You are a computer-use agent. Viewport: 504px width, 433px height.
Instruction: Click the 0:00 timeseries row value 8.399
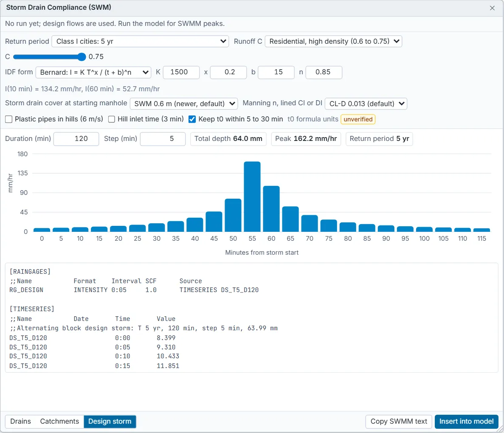click(x=166, y=338)
